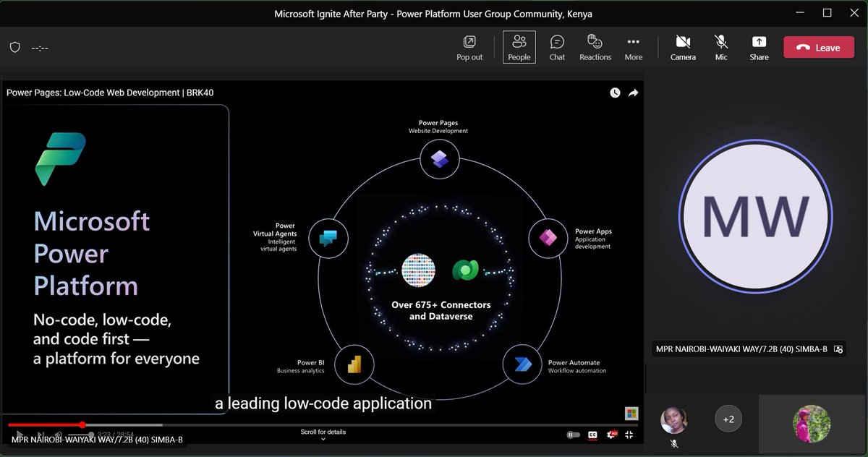
Task: Click caption 'a leading low-code application'
Action: click(323, 403)
